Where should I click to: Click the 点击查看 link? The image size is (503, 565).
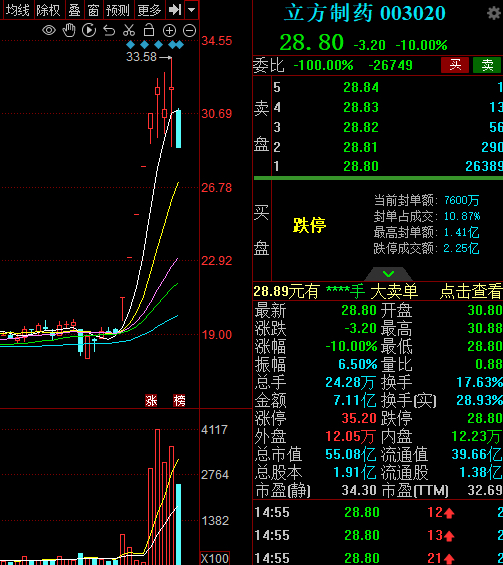[x=471, y=291]
